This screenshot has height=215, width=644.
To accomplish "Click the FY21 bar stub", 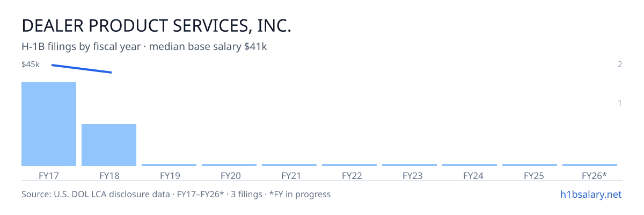I will coord(289,165).
